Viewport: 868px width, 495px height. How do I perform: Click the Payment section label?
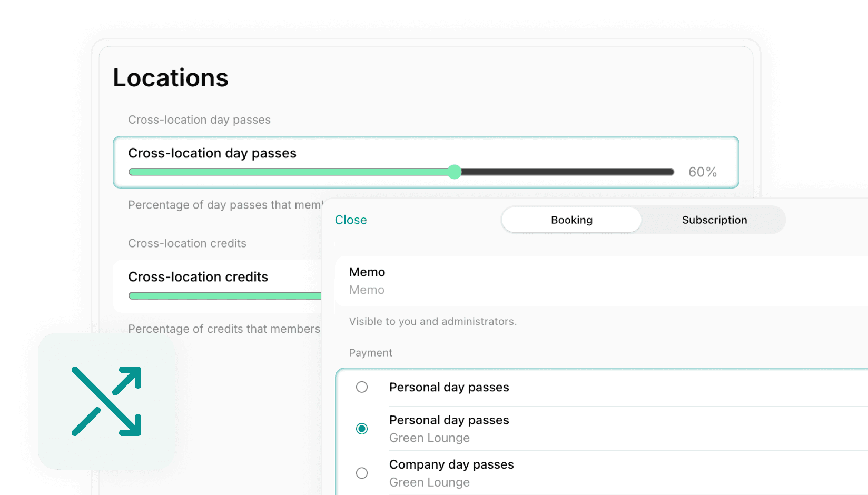370,352
